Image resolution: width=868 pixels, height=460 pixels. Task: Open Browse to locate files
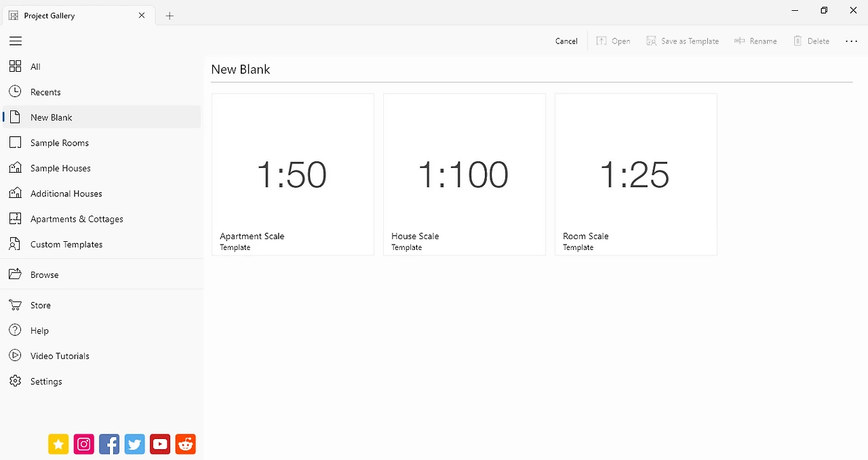coord(102,275)
